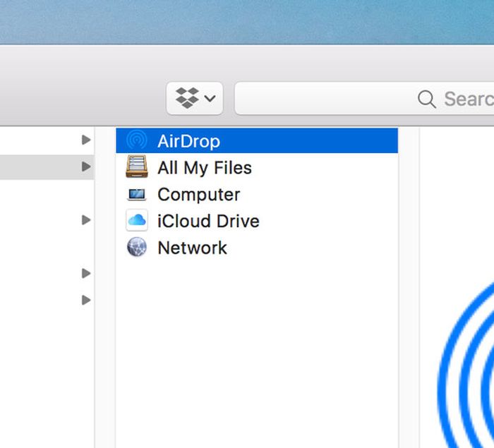Screen dimensions: 494x448
Task: Click the Computer laptop icon
Action: 137,195
